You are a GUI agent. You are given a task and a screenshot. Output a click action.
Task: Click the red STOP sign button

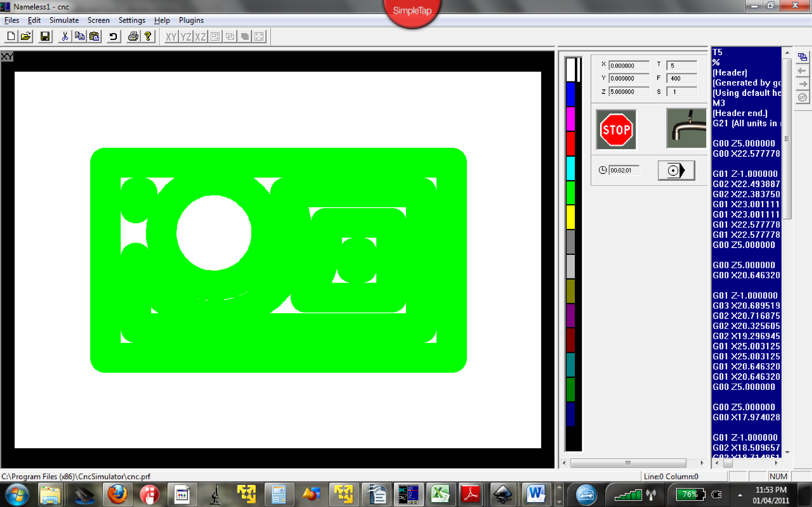pos(616,130)
